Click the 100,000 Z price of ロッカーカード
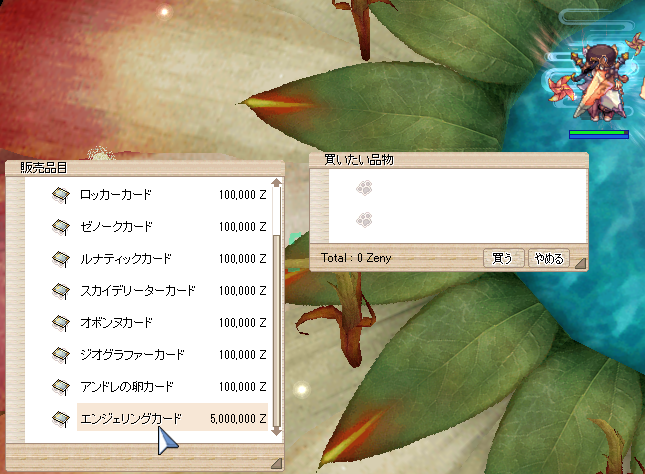This screenshot has width=645, height=474. coord(243,195)
